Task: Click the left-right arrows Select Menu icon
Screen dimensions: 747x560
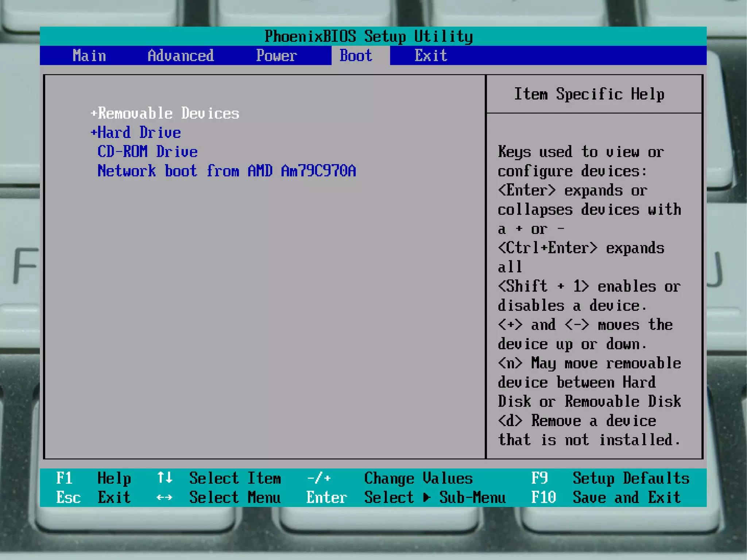Action: pyautogui.click(x=165, y=497)
